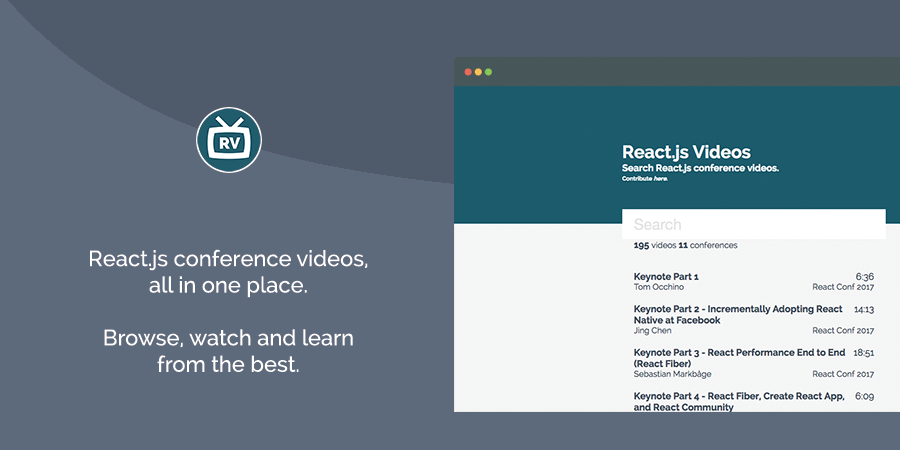Click speaker name Tom Occhino
The image size is (900, 450).
658,287
